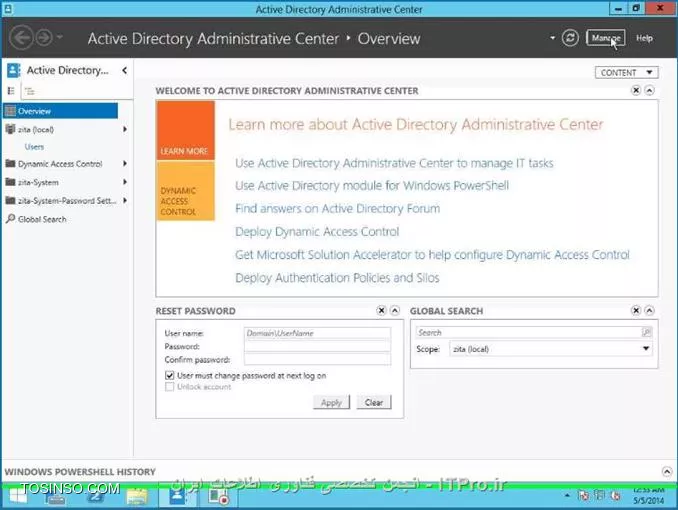Viewport: 678px width, 510px height.
Task: Expand zita-System-Password Settings arrow
Action: pyautogui.click(x=125, y=200)
